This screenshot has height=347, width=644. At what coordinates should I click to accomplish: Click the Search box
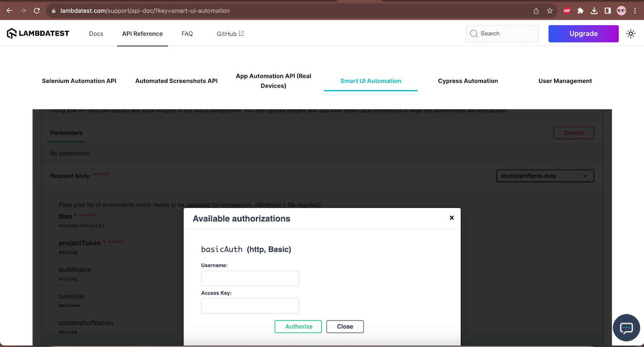[x=502, y=34]
